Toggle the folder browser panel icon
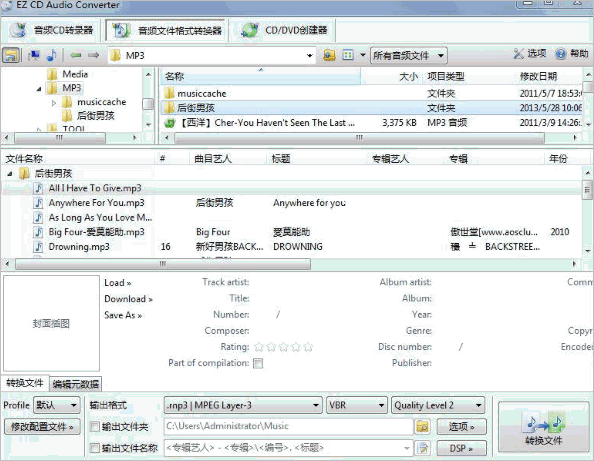Viewport: 594px width, 461px height. point(11,55)
